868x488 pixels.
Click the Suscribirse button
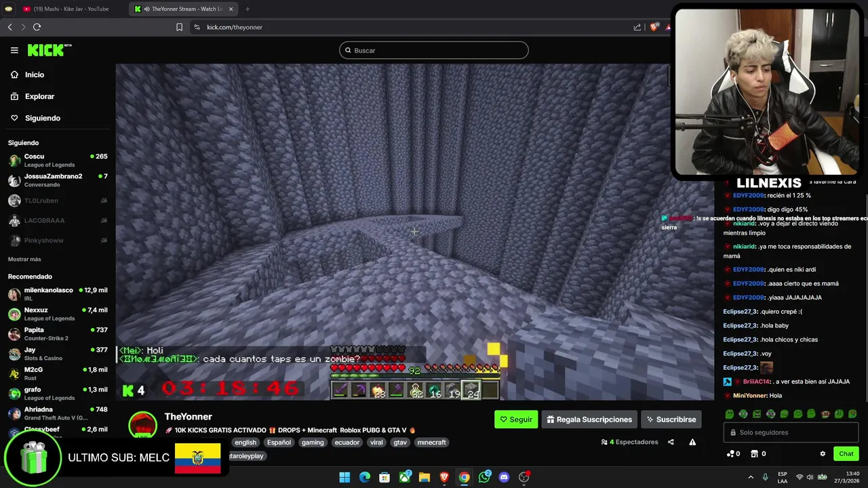671,420
